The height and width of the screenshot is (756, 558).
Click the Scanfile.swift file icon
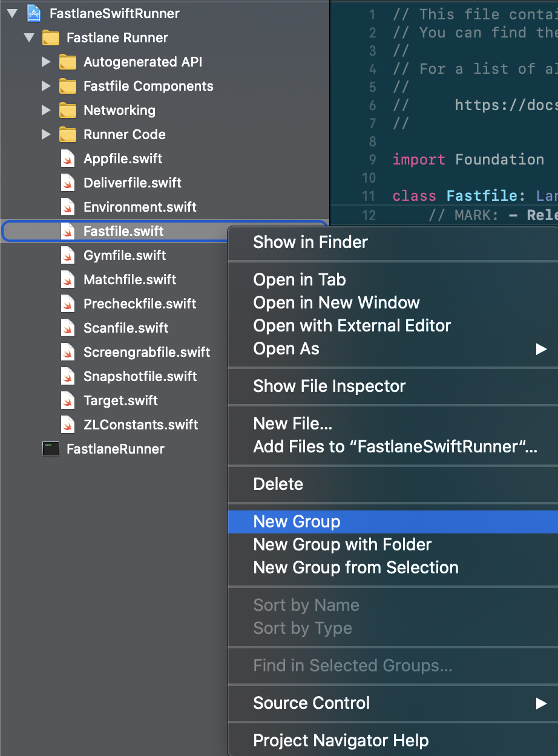(x=68, y=328)
